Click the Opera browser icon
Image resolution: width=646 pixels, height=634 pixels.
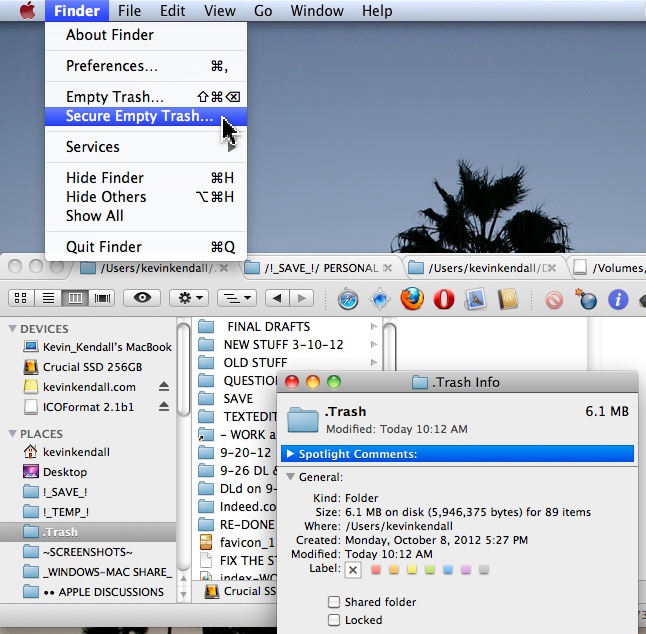pos(443,298)
